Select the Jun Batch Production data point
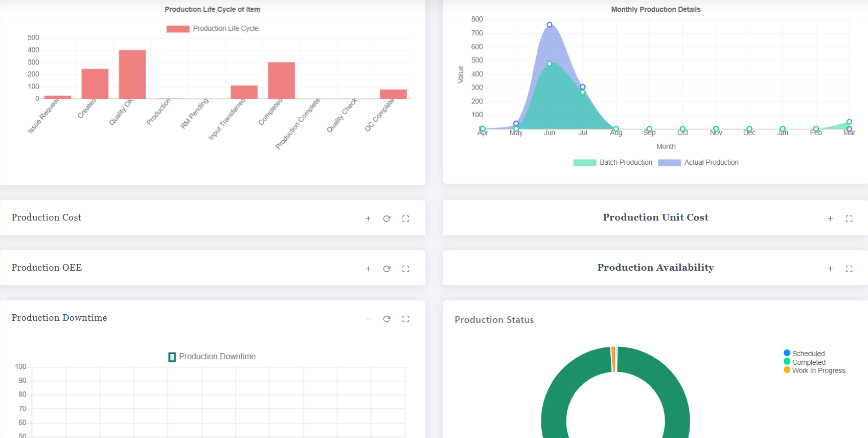Image resolution: width=868 pixels, height=438 pixels. 550,64
